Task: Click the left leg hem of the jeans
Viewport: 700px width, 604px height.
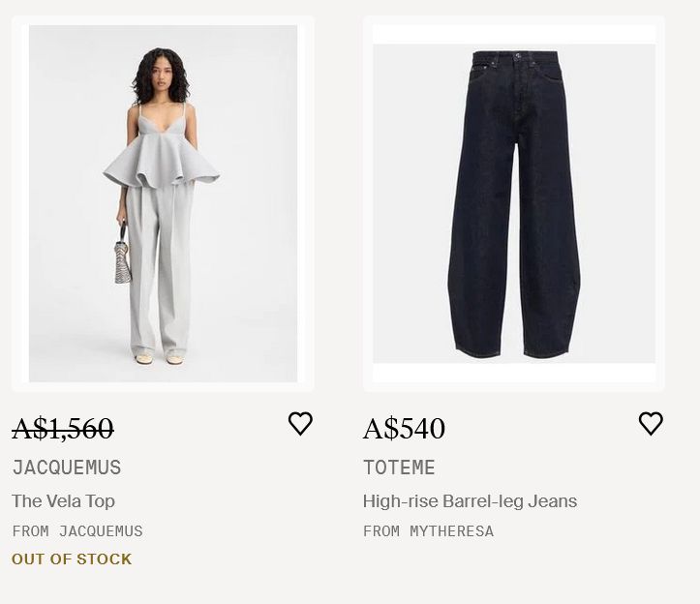Action: 479,348
